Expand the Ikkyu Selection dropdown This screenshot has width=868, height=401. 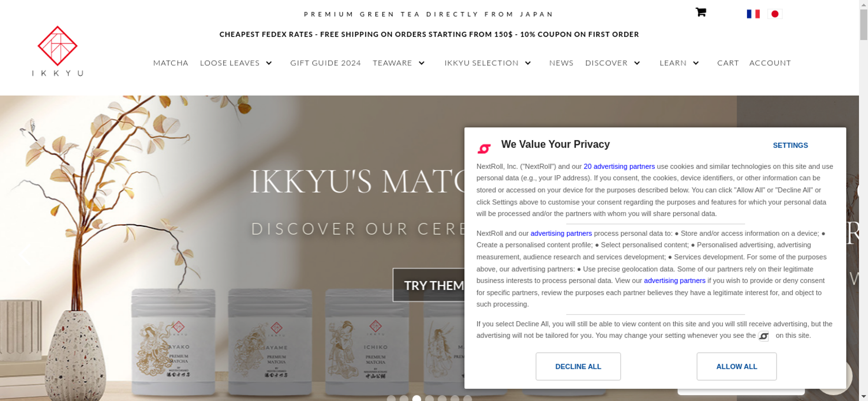pyautogui.click(x=528, y=63)
